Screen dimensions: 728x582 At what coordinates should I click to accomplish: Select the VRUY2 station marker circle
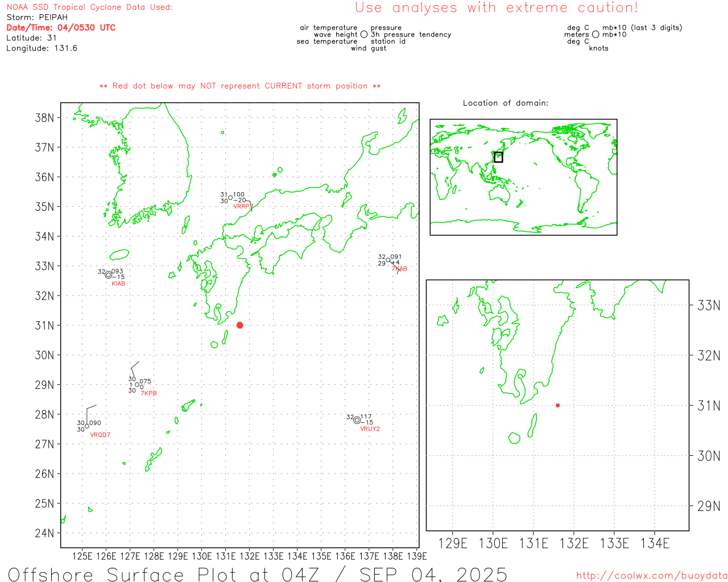(357, 421)
